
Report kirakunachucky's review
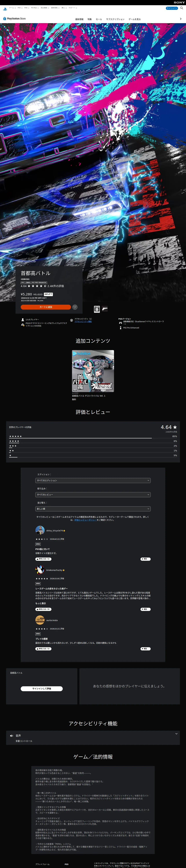(x=145, y=609)
